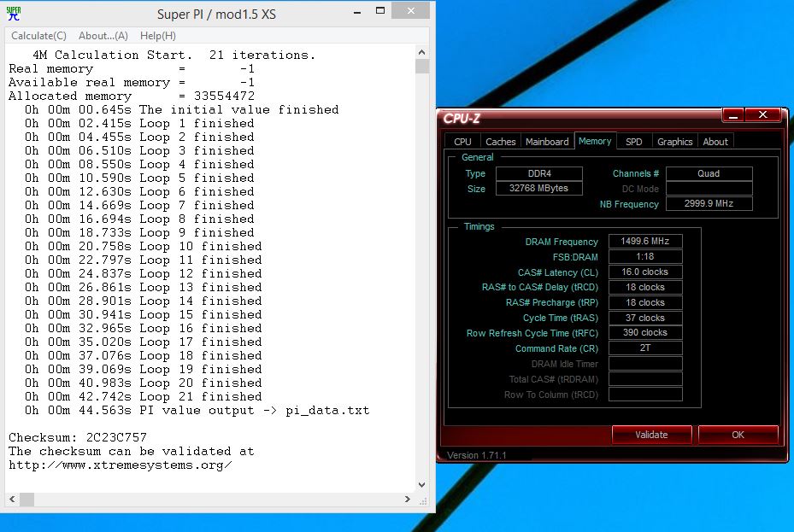Click the empty DC Mode field
Image resolution: width=794 pixels, height=532 pixels.
[x=709, y=189]
